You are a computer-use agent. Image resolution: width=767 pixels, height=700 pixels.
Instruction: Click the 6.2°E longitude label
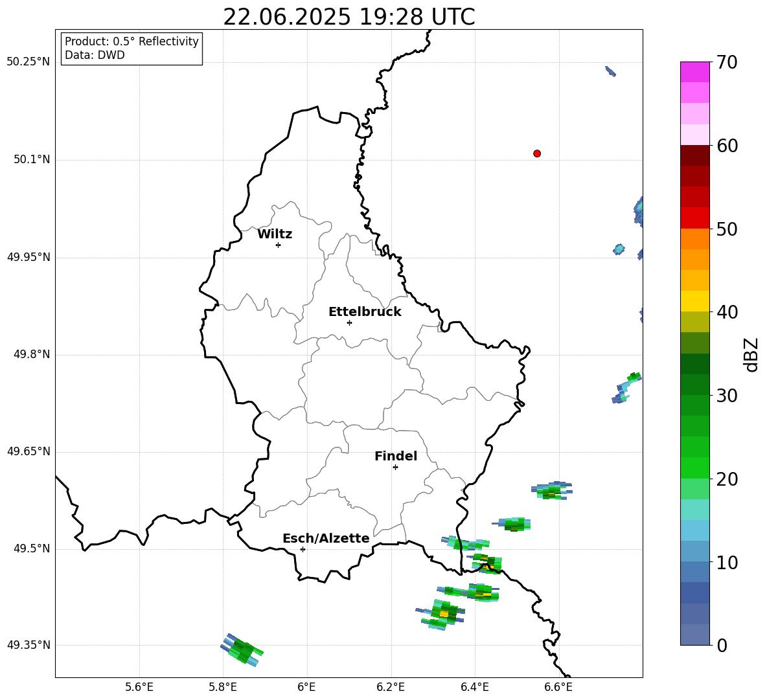coord(391,687)
